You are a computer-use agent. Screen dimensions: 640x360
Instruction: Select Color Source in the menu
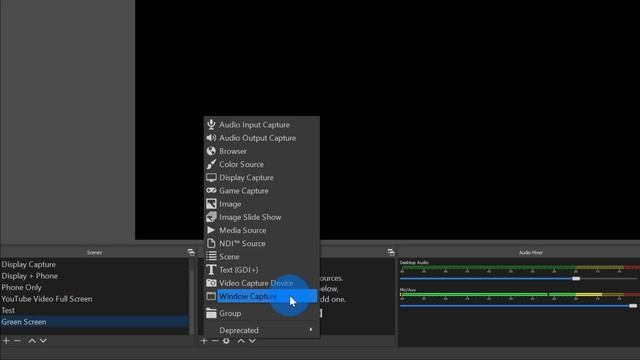[x=262, y=164]
